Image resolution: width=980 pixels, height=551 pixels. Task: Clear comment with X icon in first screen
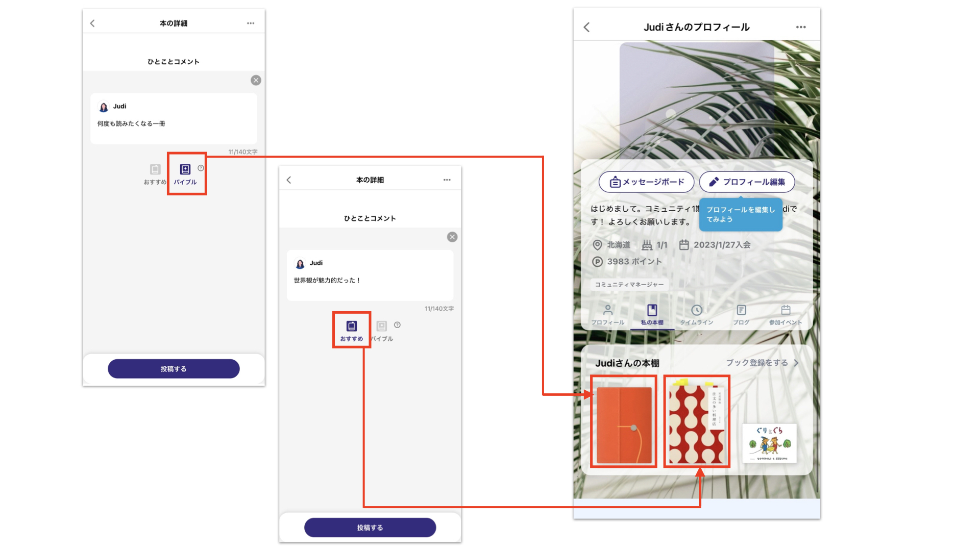(x=256, y=80)
